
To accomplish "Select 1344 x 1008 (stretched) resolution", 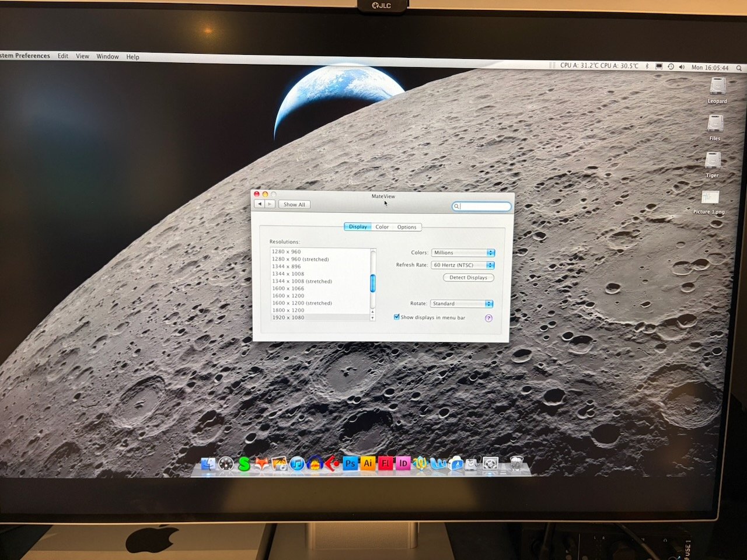I will 320,281.
